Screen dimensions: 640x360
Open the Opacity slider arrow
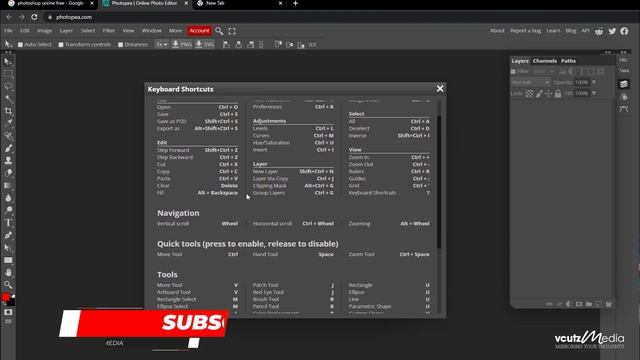click(594, 82)
